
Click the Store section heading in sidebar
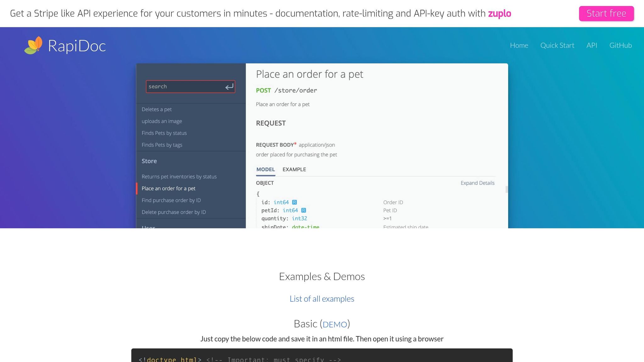149,161
